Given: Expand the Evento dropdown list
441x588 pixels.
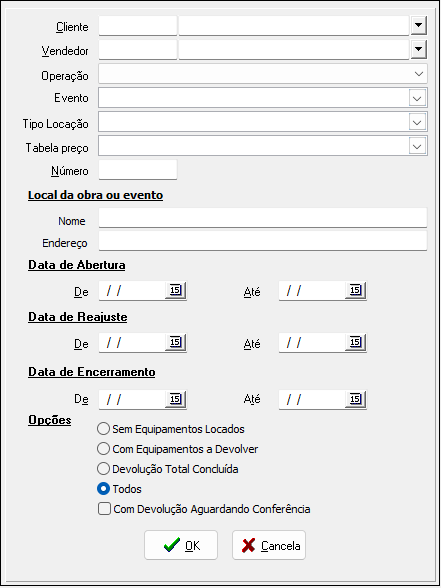Looking at the screenshot, I should click(x=417, y=98).
